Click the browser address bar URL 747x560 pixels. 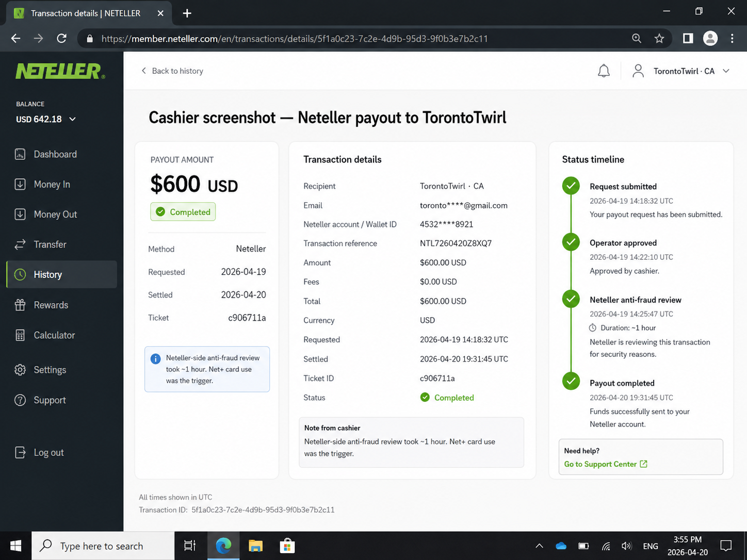pos(295,39)
